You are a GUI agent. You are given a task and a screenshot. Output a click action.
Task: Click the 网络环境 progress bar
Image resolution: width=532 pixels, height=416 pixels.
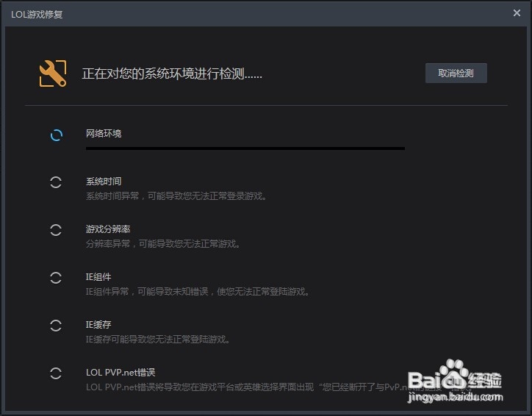coord(245,148)
